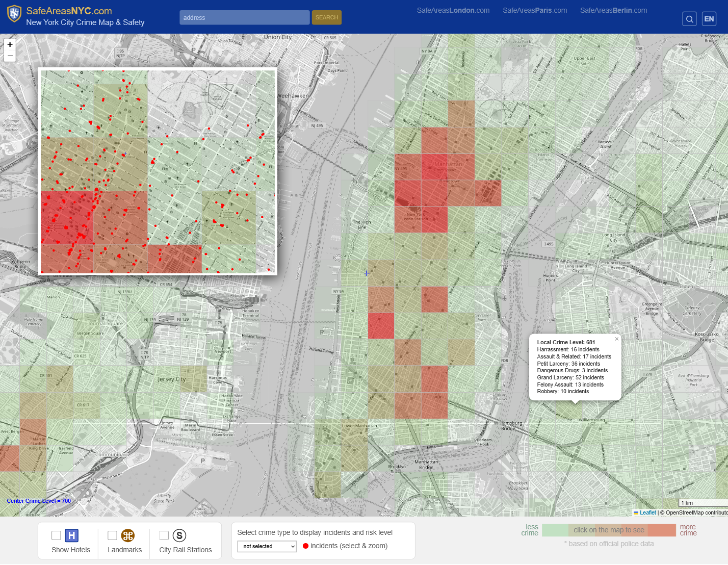Click the Weehawken map label
Viewport: 728px width, 565px height.
pyautogui.click(x=293, y=95)
